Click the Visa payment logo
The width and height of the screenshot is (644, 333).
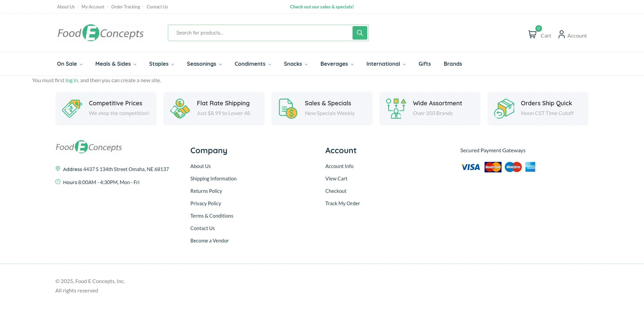(470, 167)
